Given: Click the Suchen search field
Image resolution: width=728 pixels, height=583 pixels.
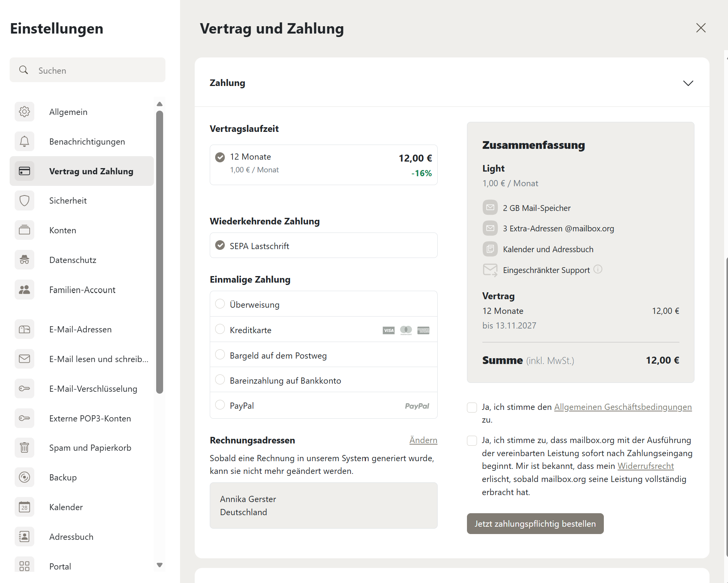Looking at the screenshot, I should [x=88, y=70].
